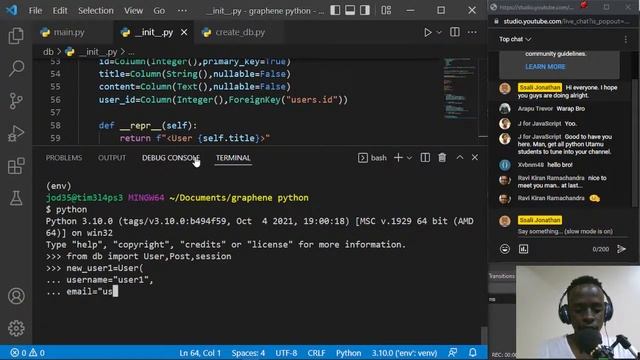The height and width of the screenshot is (360, 640).
Task: Open the File menu
Action: 35,11
